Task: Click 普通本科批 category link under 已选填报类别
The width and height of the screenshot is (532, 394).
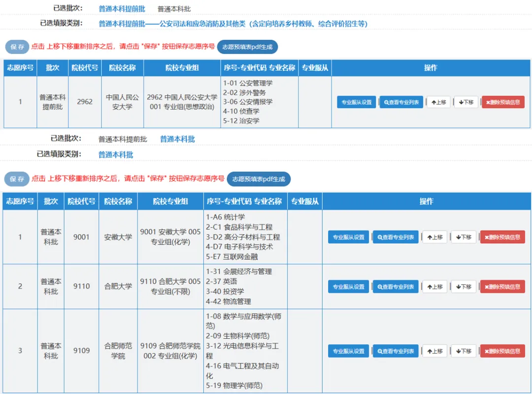Action: pyautogui.click(x=116, y=154)
